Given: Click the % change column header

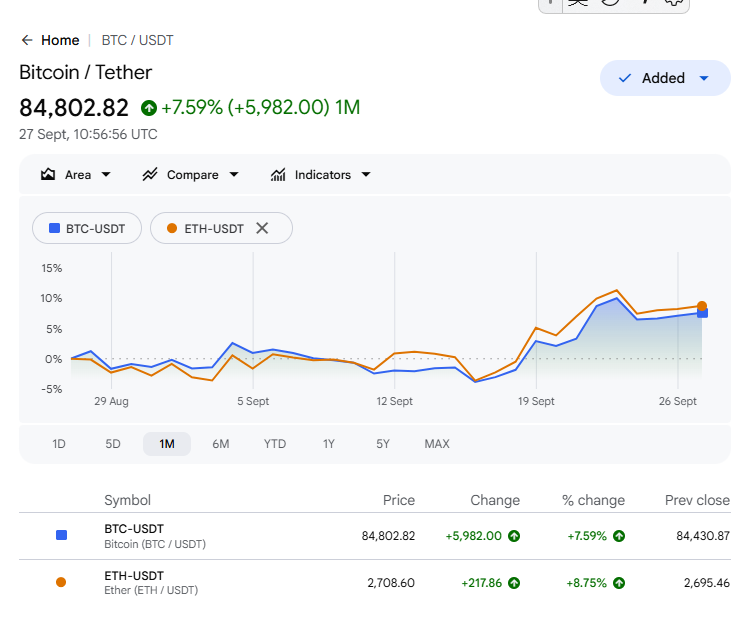Looking at the screenshot, I should [593, 500].
